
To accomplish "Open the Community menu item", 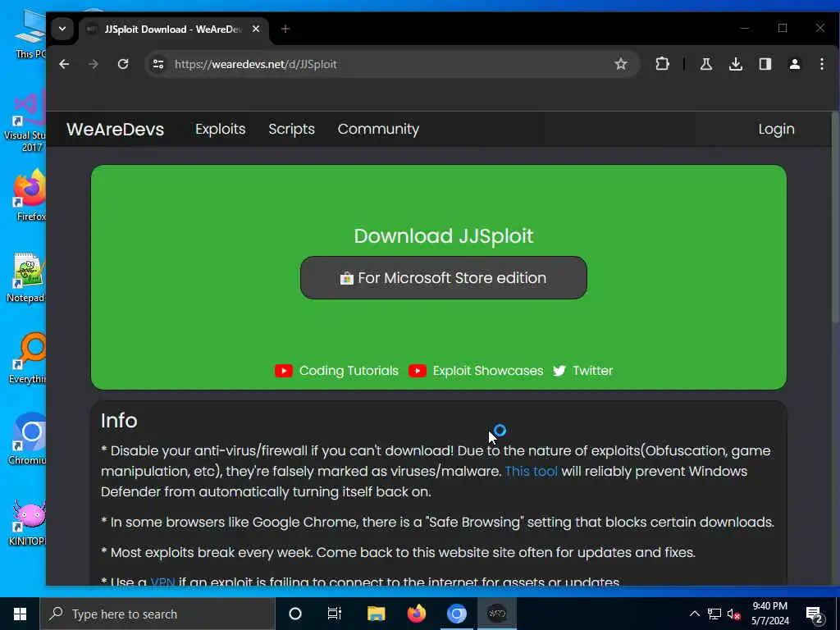I will (x=378, y=129).
